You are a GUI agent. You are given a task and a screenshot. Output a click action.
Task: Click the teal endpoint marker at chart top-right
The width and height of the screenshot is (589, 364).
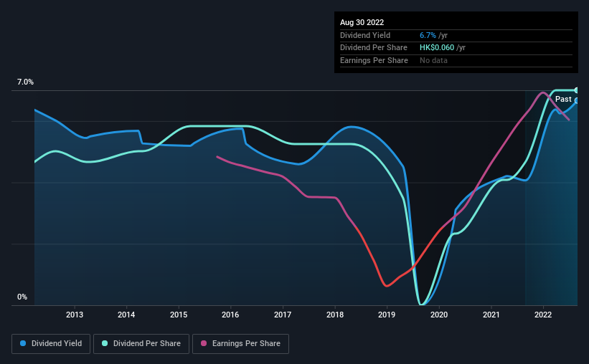[576, 90]
